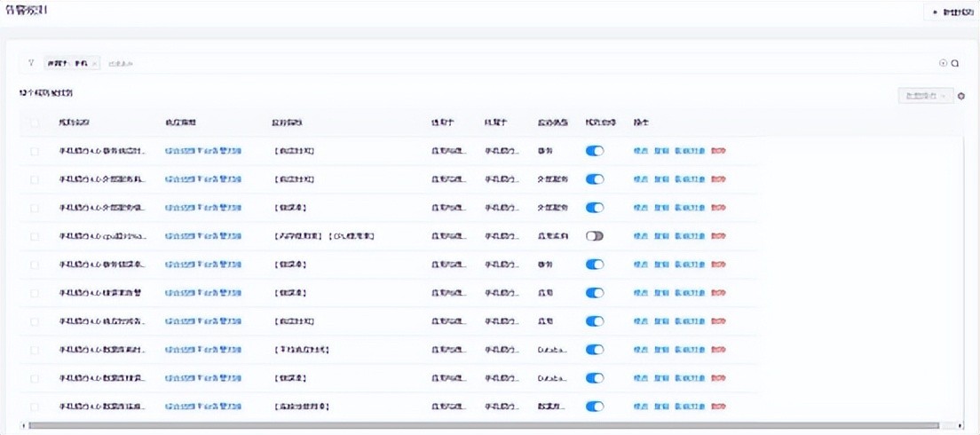This screenshot has width=980, height=435.
Task: Open the batch operation dropdown above table
Action: coord(926,95)
